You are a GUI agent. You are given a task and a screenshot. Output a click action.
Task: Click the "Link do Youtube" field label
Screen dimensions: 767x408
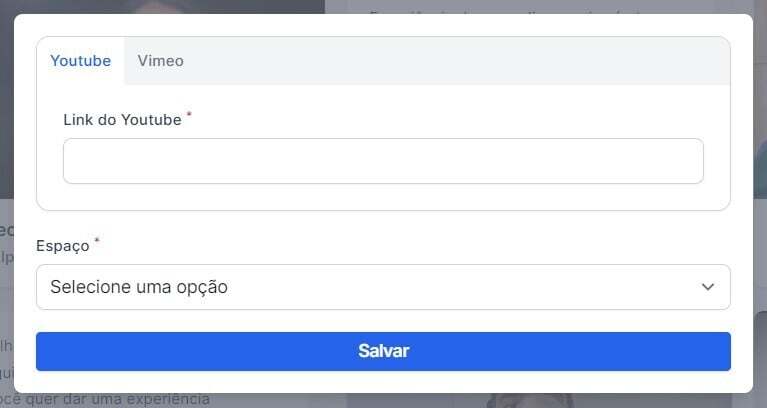point(122,120)
